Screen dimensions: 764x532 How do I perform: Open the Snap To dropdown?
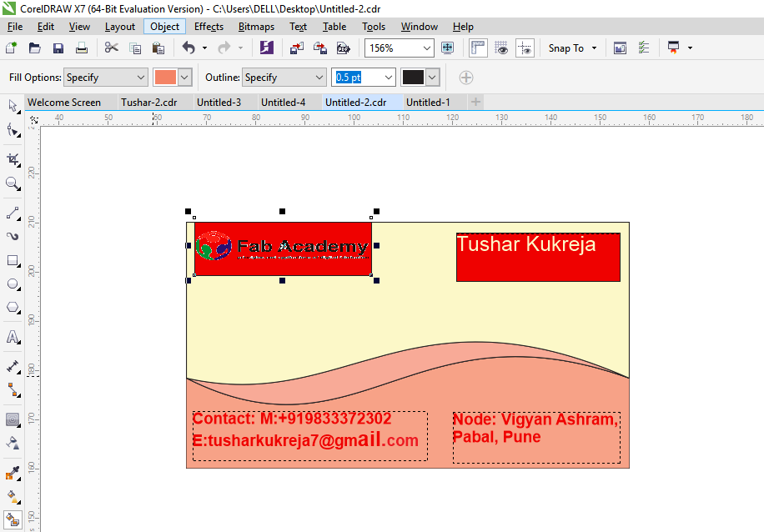pyautogui.click(x=572, y=48)
